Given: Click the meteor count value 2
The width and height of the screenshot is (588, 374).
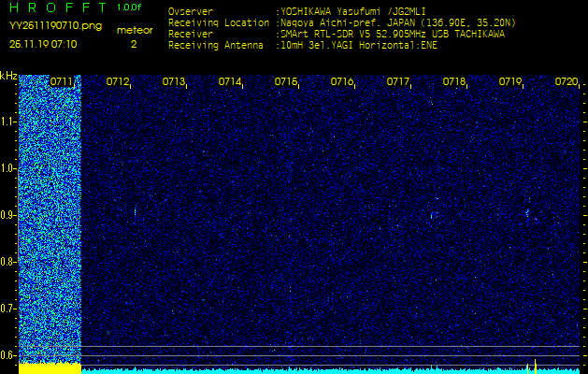Looking at the screenshot, I should pos(134,44).
